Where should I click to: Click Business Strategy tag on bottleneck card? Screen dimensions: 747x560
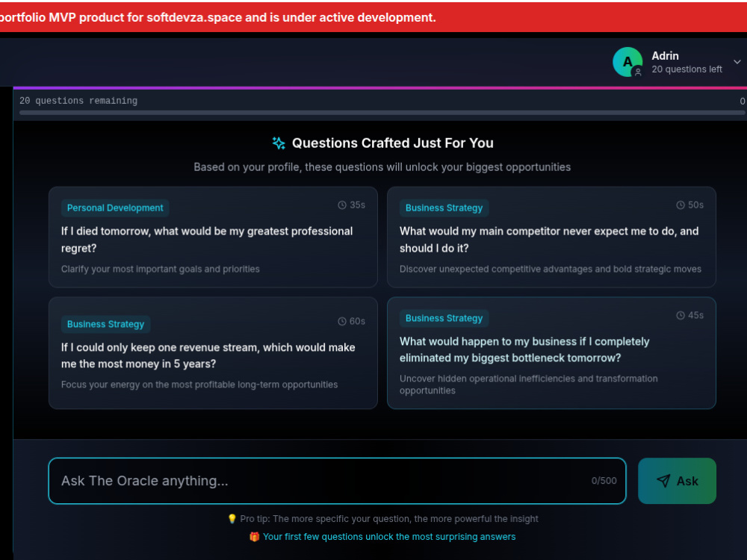pyautogui.click(x=444, y=318)
